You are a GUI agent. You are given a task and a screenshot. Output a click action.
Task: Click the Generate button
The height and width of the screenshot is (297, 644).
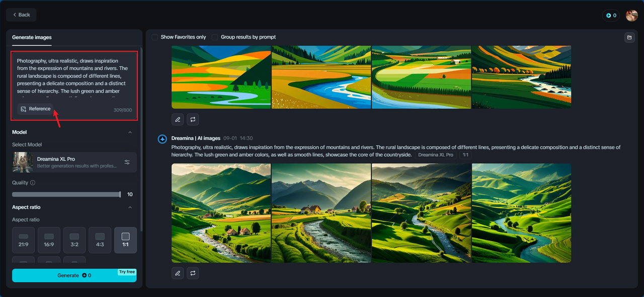[74, 275]
